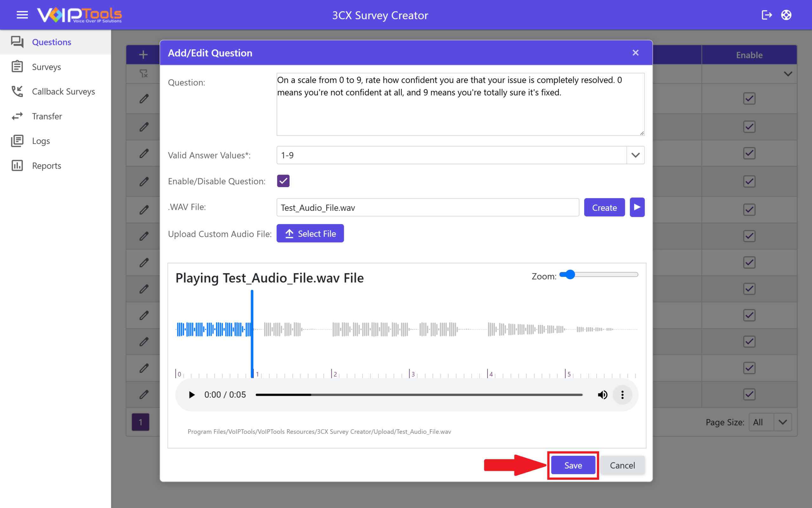812x508 pixels.
Task: Click the Save button
Action: 573,465
